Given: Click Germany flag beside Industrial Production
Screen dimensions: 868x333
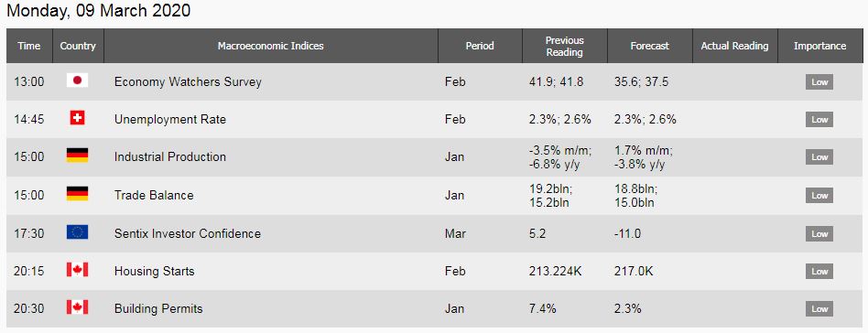Looking at the screenshot, I should 78,156.
